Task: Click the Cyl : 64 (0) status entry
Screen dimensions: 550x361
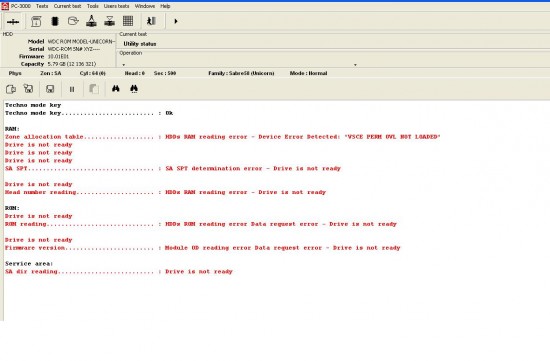Action: point(93,73)
